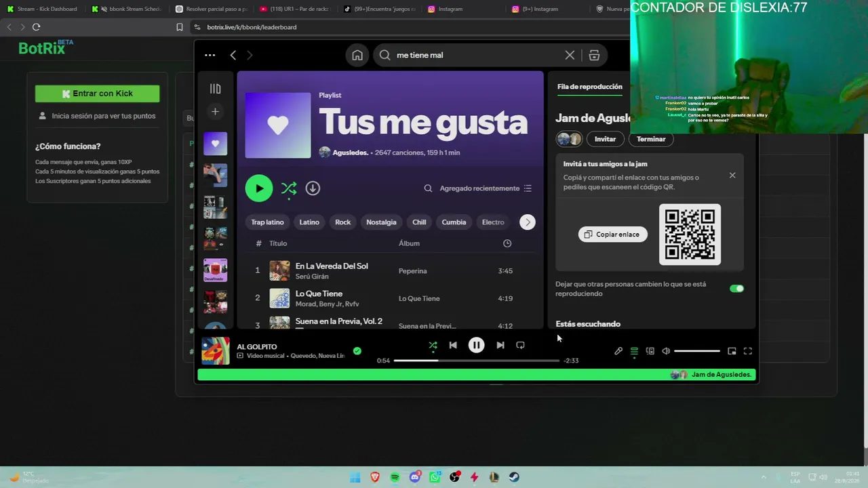Toggle shuffle in the player bar
Viewport: 868px width, 488px height.
(x=433, y=345)
